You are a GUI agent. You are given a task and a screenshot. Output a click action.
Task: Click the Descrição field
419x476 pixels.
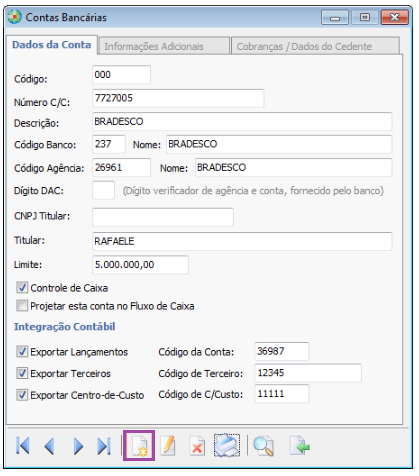coord(242,121)
